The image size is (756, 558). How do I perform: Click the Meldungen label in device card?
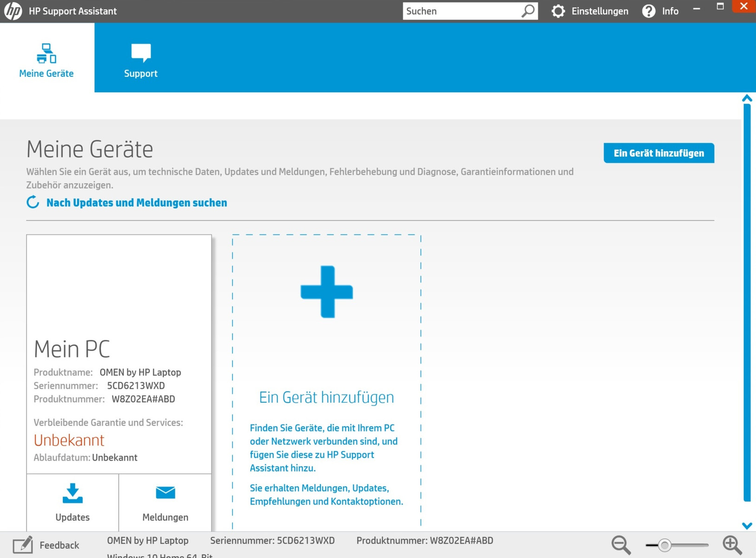[x=166, y=517]
